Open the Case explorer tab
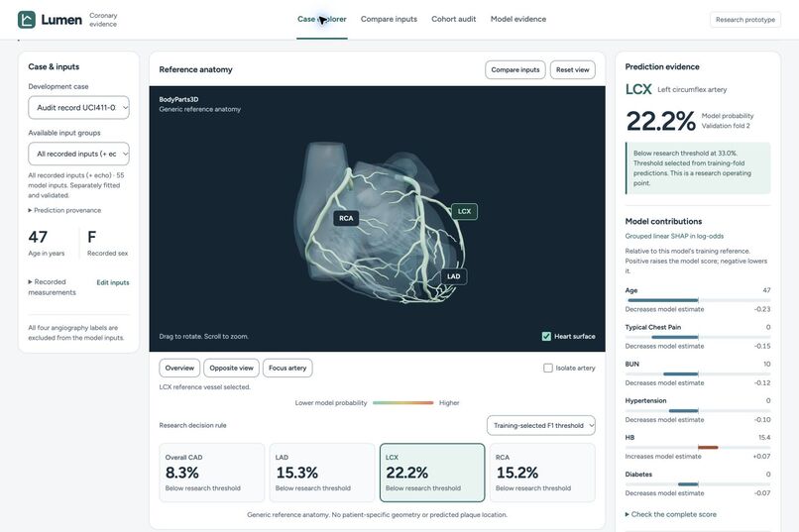The width and height of the screenshot is (799, 532). click(x=321, y=19)
